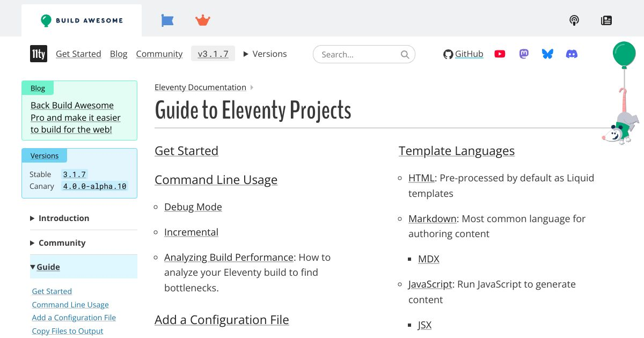Open the MDX link
This screenshot has width=644, height=338.
point(429,259)
